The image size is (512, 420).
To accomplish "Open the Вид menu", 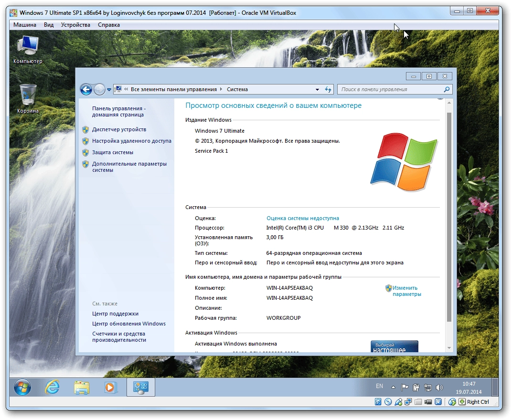I will [49, 25].
